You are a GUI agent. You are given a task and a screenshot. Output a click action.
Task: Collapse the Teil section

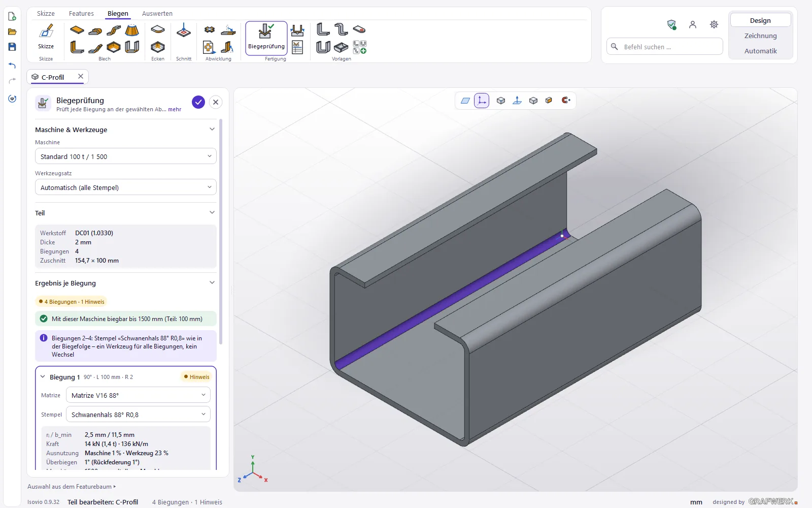tap(212, 213)
